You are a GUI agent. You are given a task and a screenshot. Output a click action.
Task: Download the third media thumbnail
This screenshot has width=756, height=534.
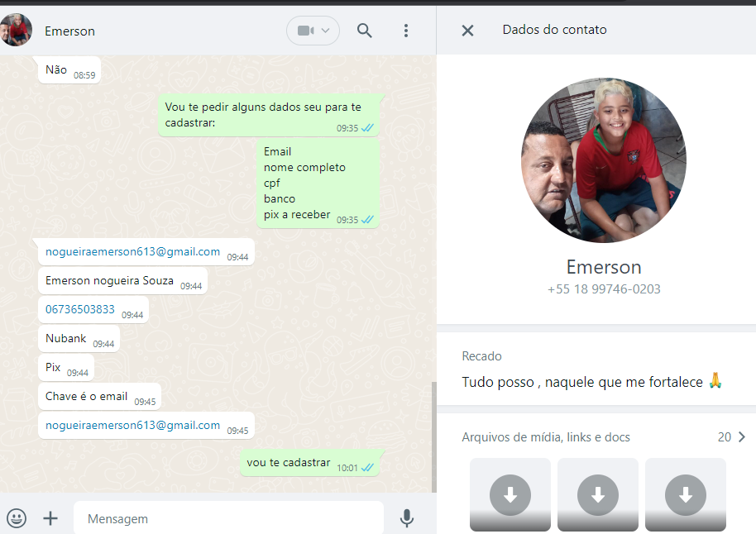pos(686,495)
